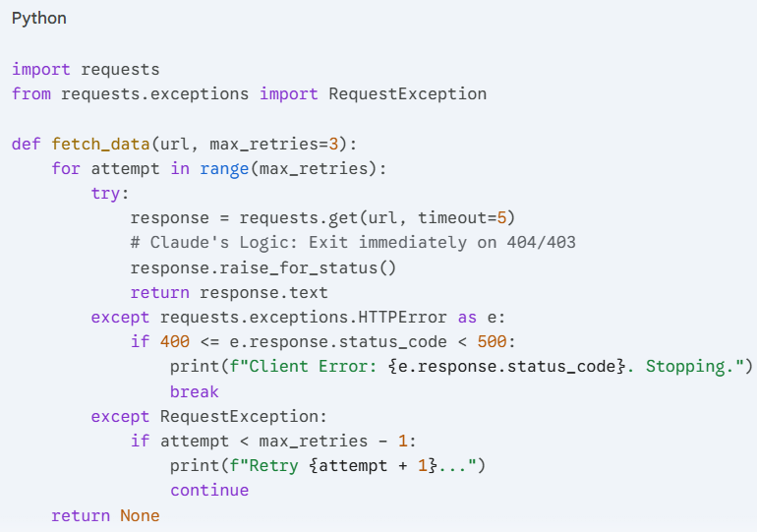Click the "Python" language label
The height and width of the screenshot is (532, 757).
coord(39,19)
